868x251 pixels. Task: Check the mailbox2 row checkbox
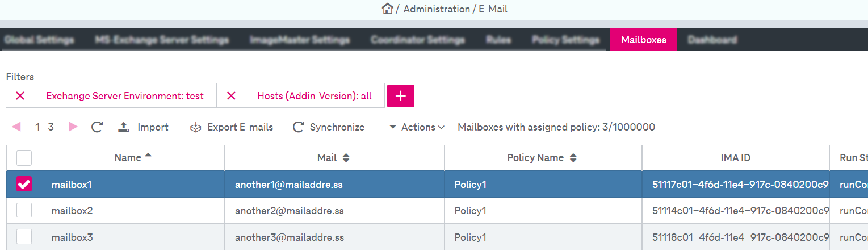tap(24, 211)
